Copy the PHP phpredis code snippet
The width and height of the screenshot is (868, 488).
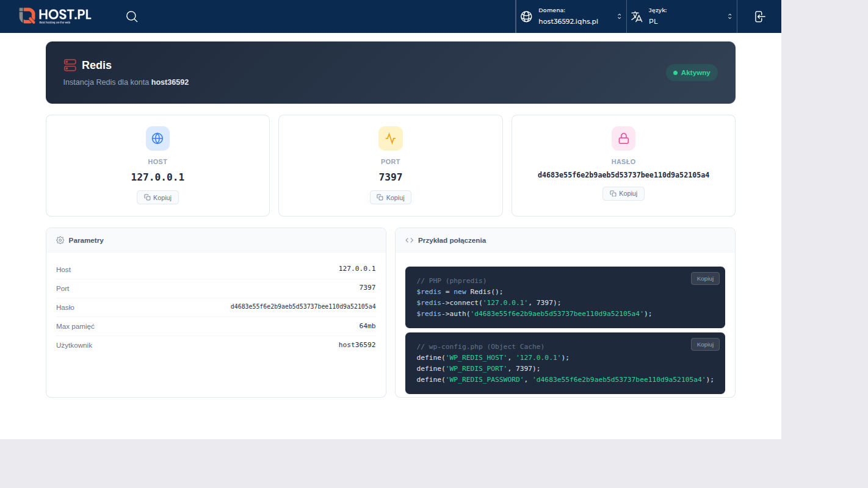coord(705,278)
